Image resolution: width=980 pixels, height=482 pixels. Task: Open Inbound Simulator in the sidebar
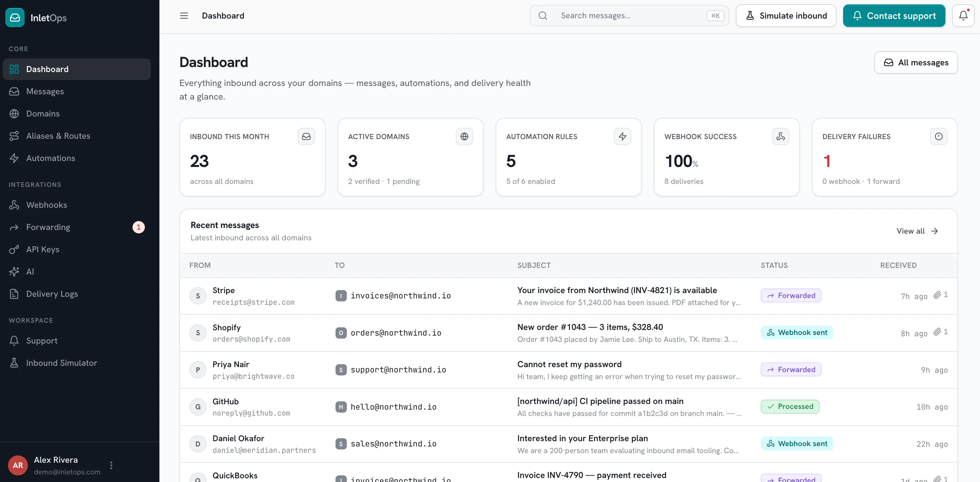[x=76, y=363]
